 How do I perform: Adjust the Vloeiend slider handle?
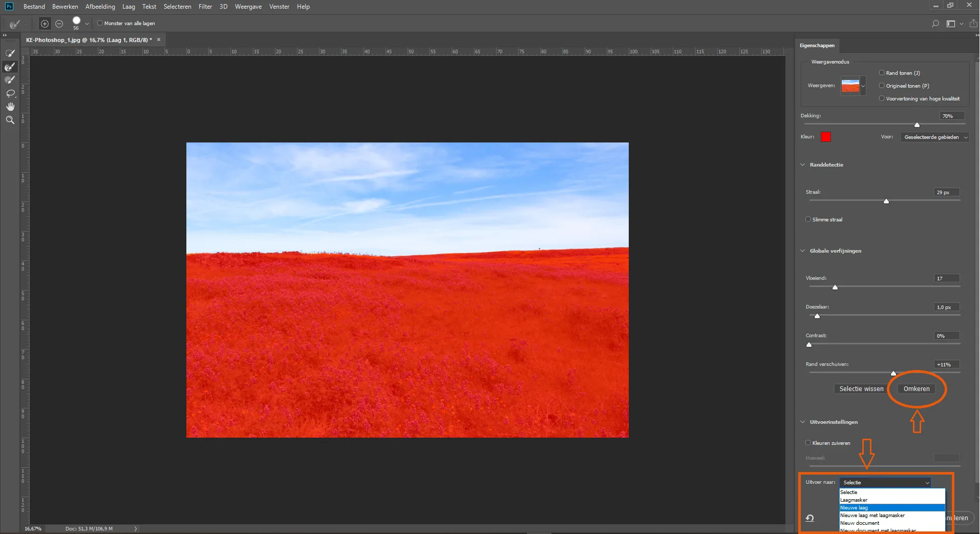pyautogui.click(x=835, y=287)
